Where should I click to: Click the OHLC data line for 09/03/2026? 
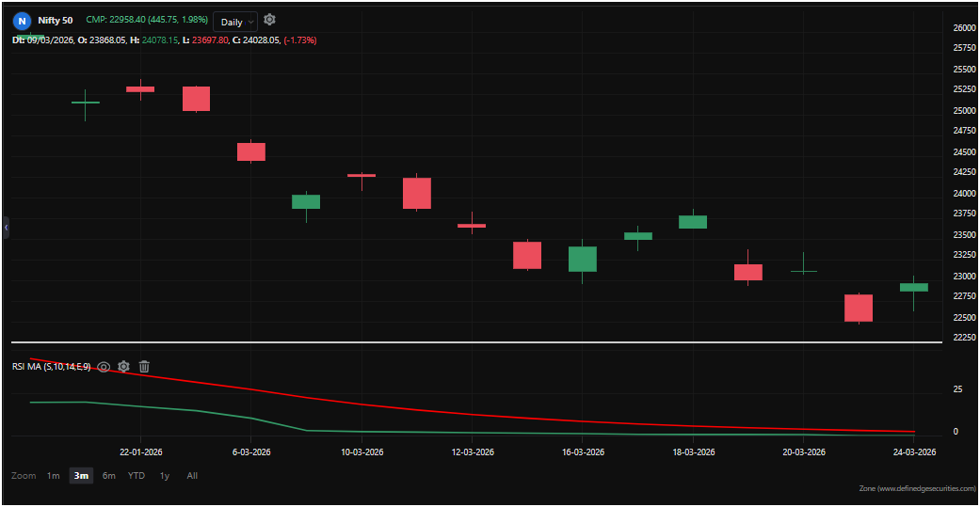pos(164,40)
